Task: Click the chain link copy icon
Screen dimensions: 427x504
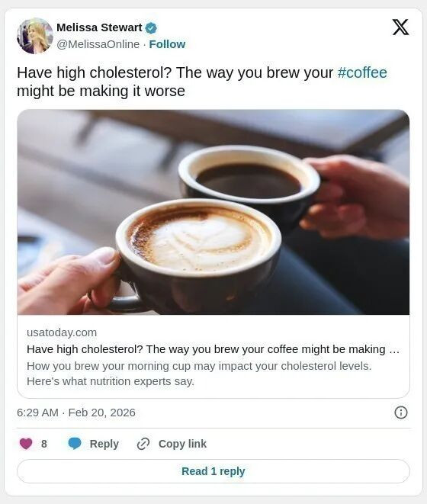Action: pyautogui.click(x=143, y=444)
